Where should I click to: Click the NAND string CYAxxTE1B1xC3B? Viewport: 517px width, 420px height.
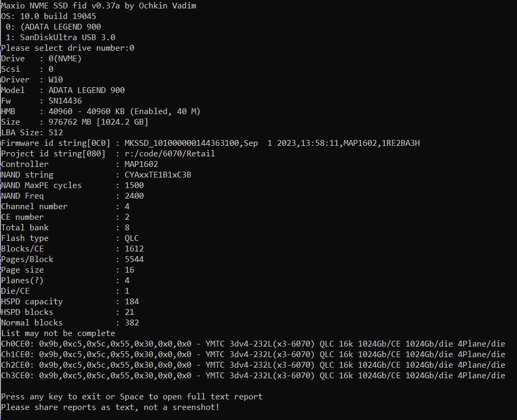158,175
